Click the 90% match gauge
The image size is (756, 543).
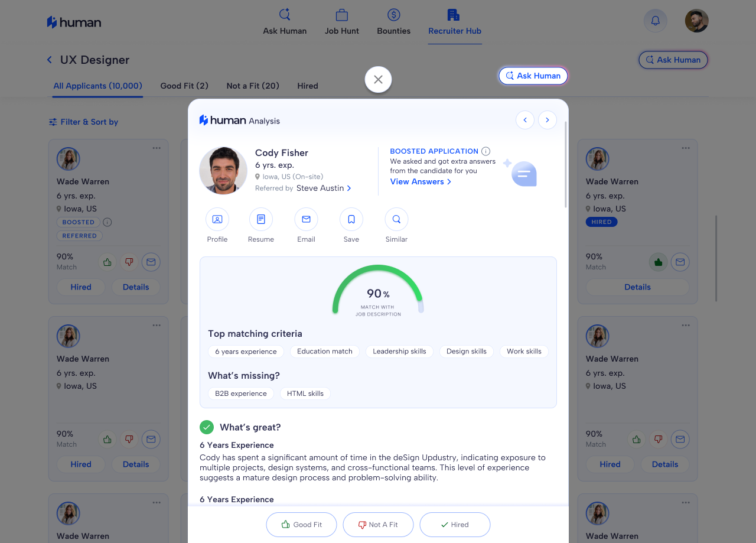[378, 292]
